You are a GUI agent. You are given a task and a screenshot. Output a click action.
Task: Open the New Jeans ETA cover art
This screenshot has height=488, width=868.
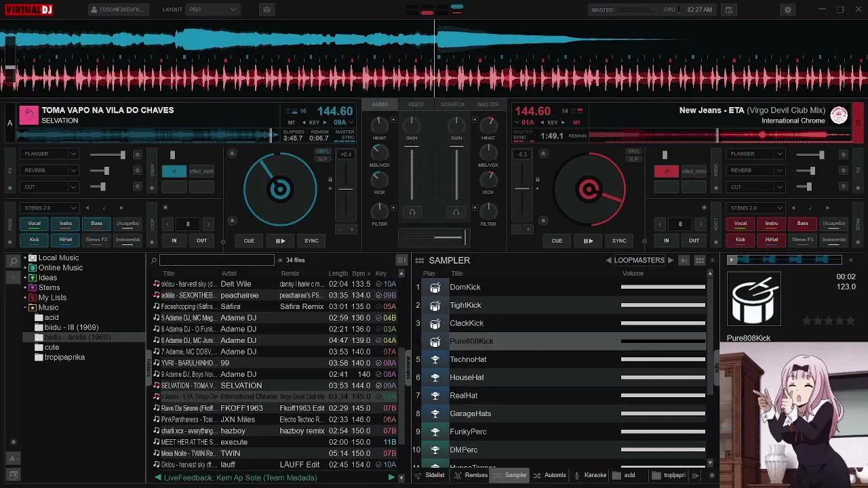pyautogui.click(x=839, y=115)
